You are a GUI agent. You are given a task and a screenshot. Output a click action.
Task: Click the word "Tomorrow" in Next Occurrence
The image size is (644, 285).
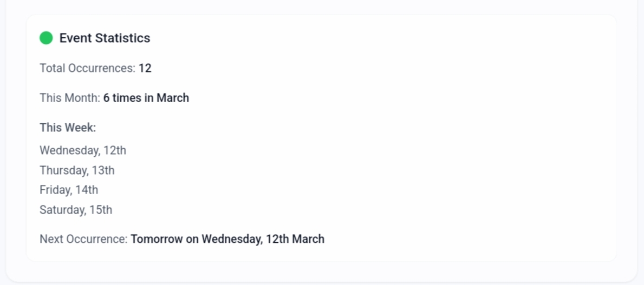157,239
